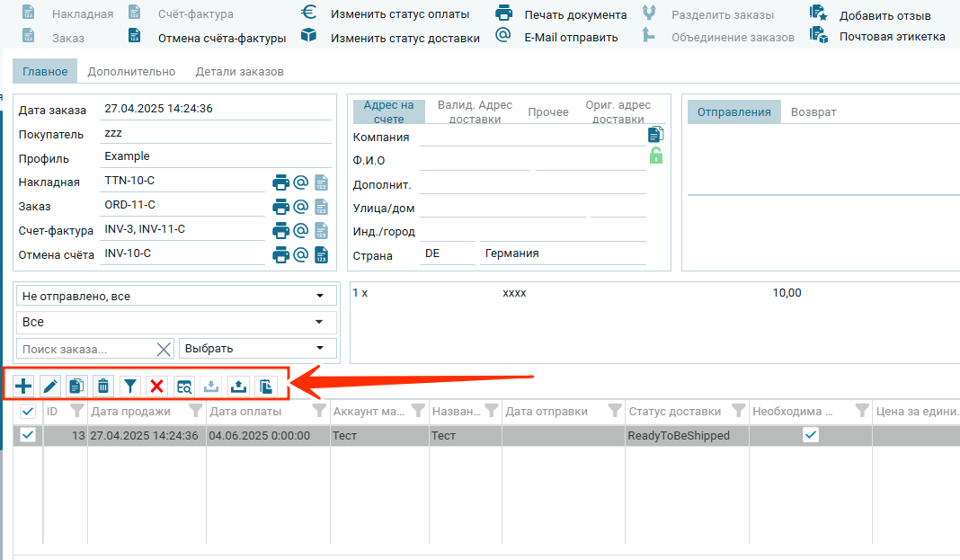Click the funnel filter icon in grid toolbar

130,387
